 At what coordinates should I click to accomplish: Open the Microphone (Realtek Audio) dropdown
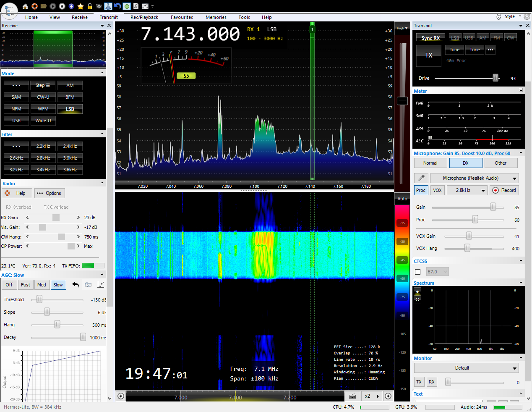pyautogui.click(x=475, y=178)
